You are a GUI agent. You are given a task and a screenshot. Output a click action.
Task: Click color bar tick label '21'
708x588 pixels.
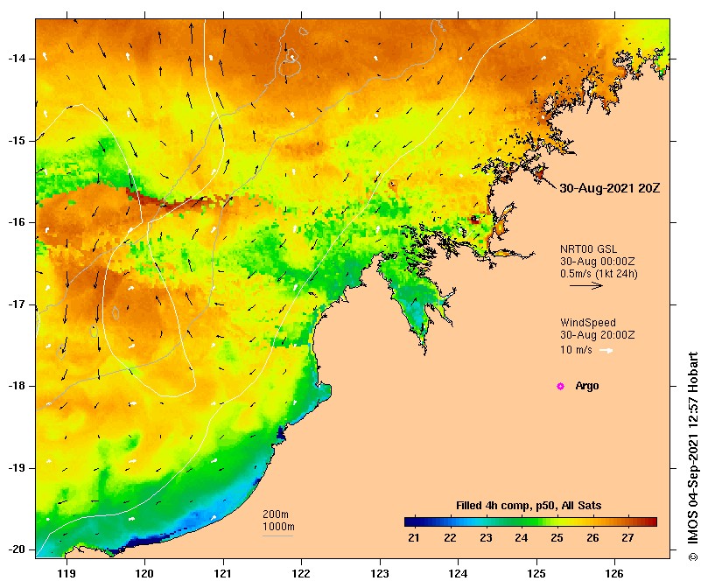pos(414,538)
